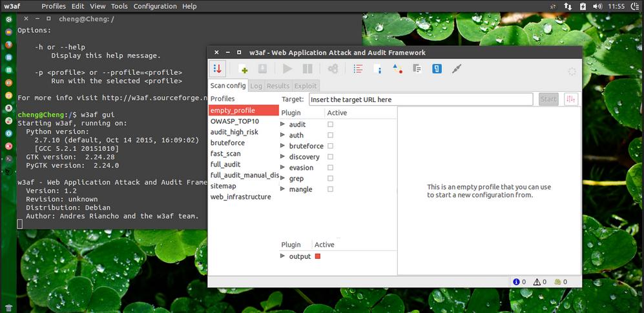Viewport: 644px width, 313px height.
Task: Open the Tools menu
Action: 119,6
